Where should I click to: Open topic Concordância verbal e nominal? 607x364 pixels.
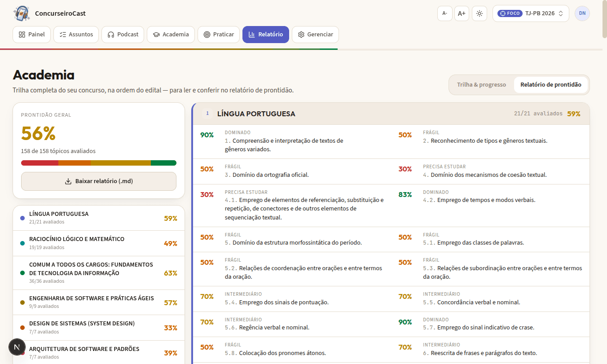[x=490, y=299]
